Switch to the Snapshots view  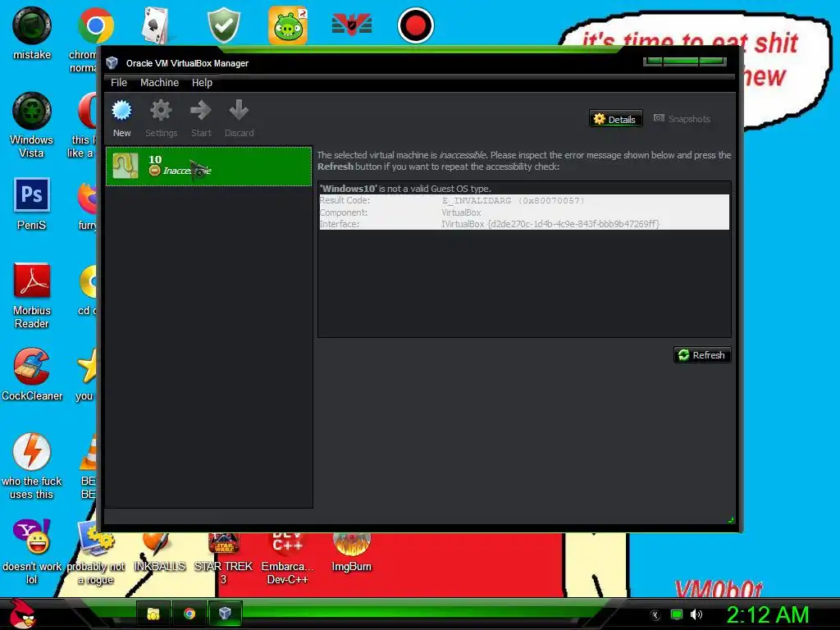[x=682, y=119]
